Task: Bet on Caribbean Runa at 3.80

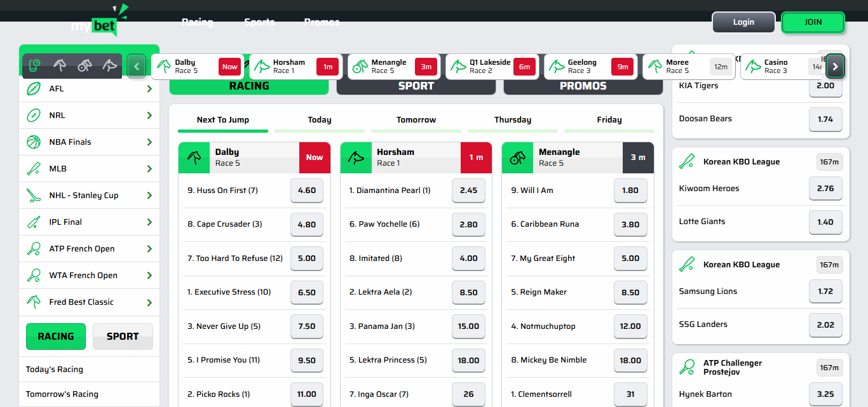Action: 630,225
